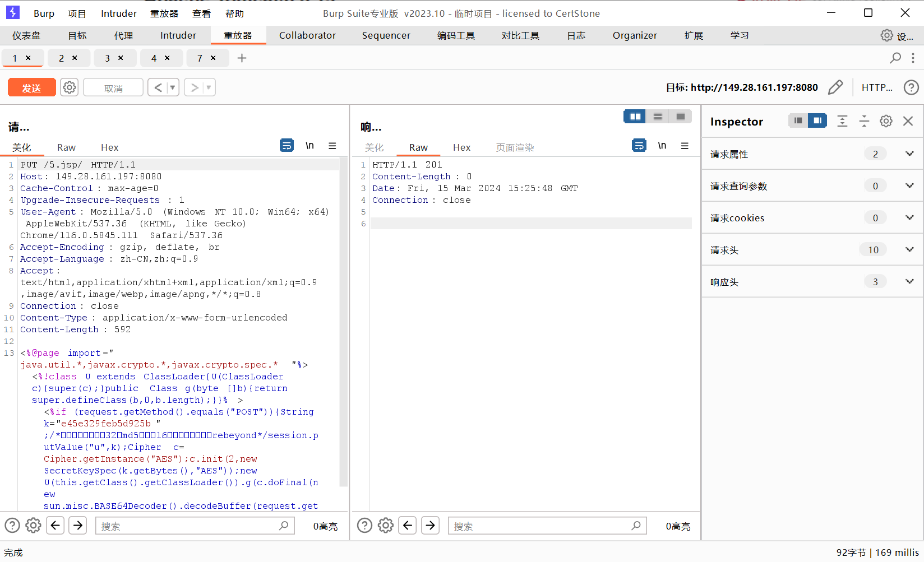Screen dimensions: 924x562
Task: Click the Repeater tab search magnifier
Action: point(895,58)
